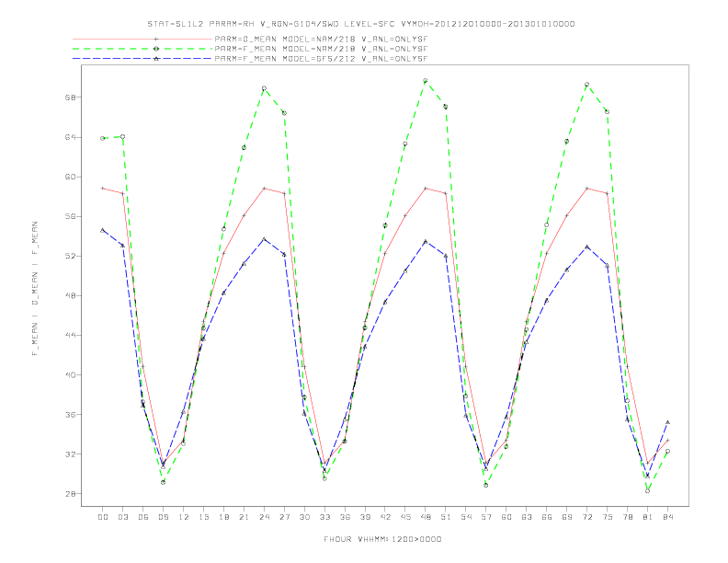Click x-axis forecast hour label 24

pos(264,517)
